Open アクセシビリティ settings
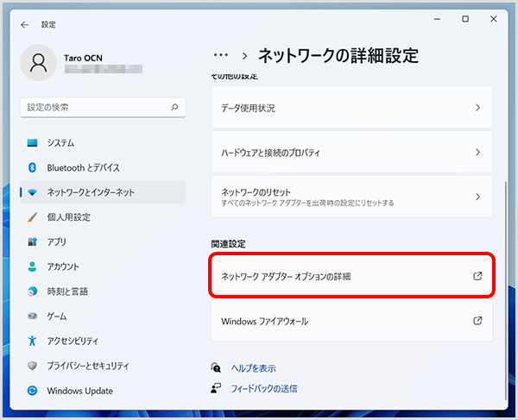This screenshot has height=420, width=518. coord(73,342)
